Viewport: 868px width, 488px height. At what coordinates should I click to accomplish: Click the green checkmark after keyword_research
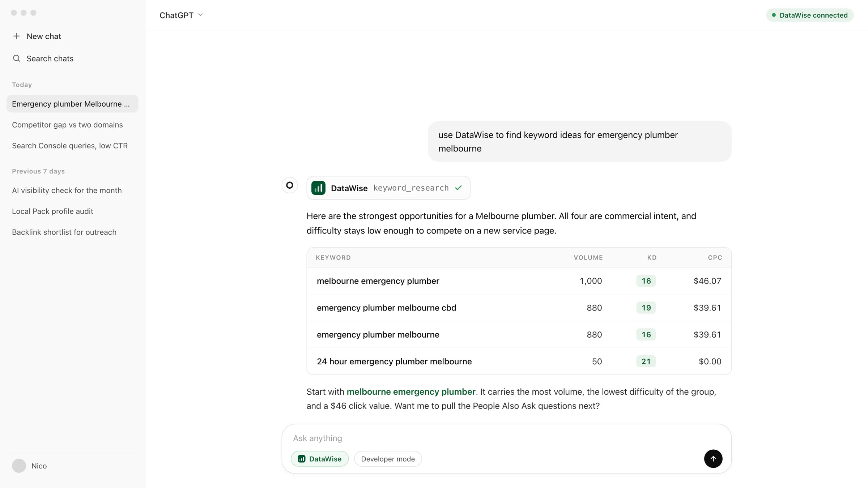tap(459, 188)
